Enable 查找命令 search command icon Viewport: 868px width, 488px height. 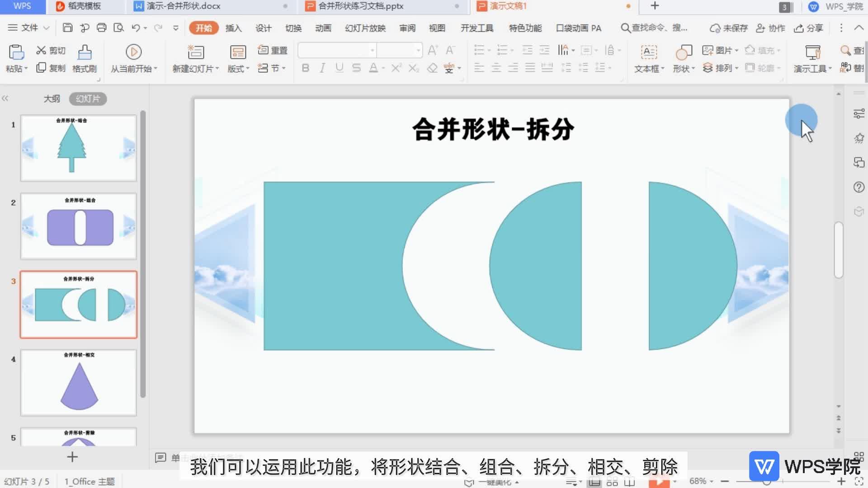click(625, 28)
